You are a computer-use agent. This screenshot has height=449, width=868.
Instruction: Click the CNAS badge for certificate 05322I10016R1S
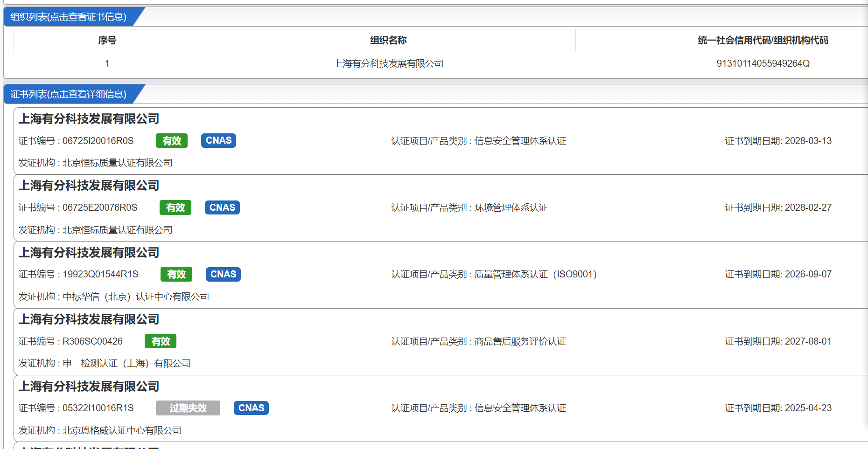[251, 408]
